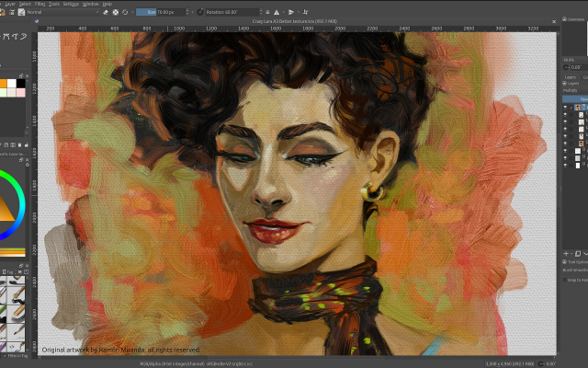
Task: Open the Tools menu
Action: pyautogui.click(x=54, y=4)
